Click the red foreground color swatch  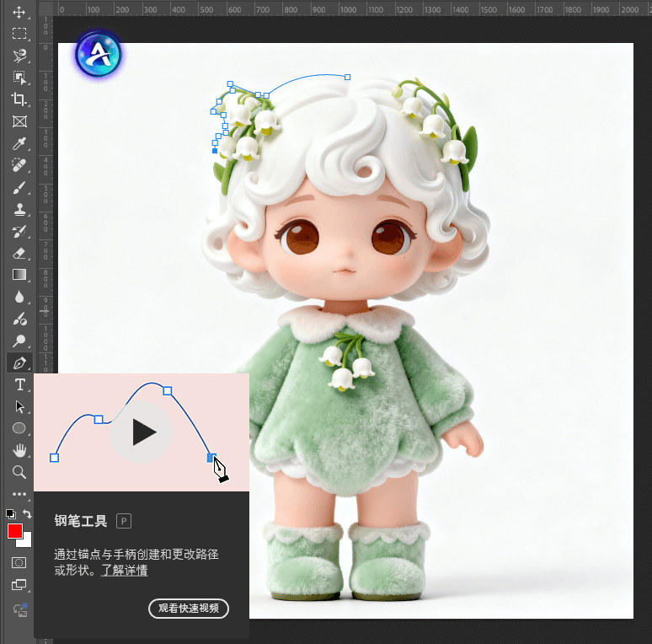tap(14, 531)
